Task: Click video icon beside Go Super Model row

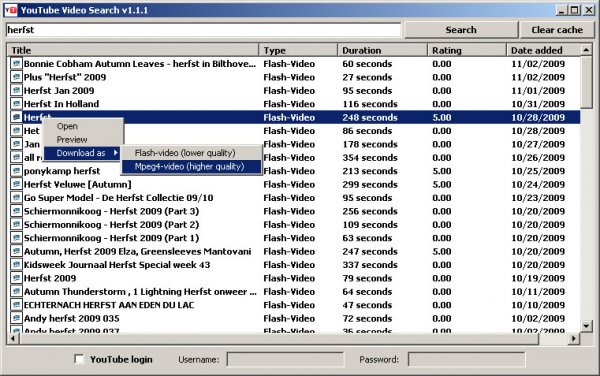Action: pos(16,197)
